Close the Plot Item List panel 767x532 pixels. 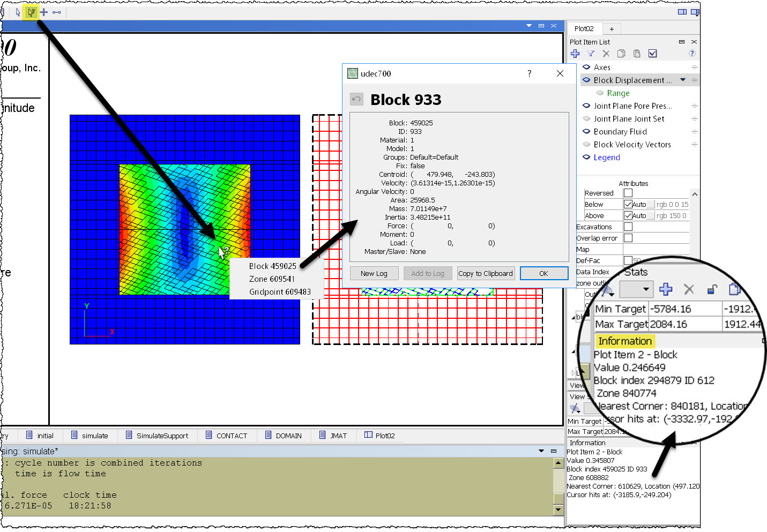(x=694, y=42)
